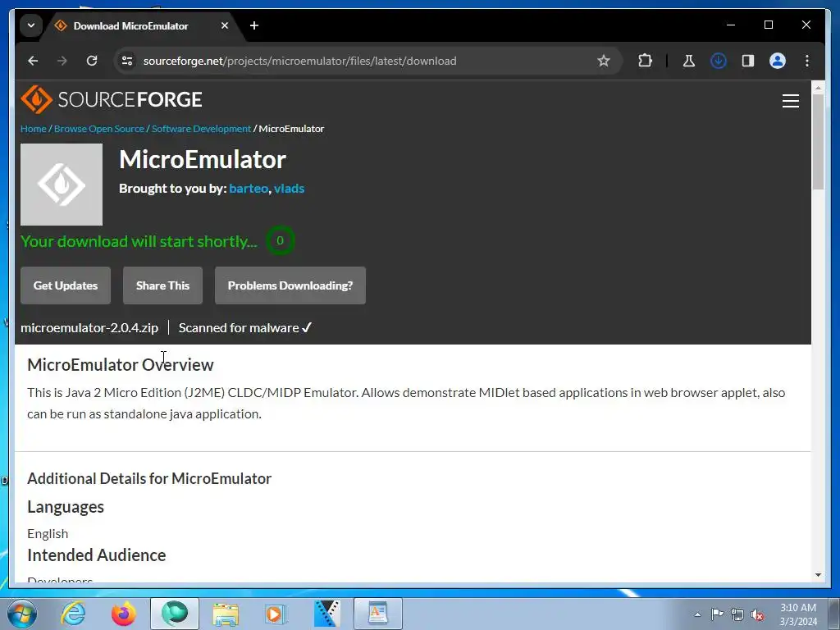The image size is (840, 630).
Task: Toggle the browser side panel
Action: pos(748,61)
